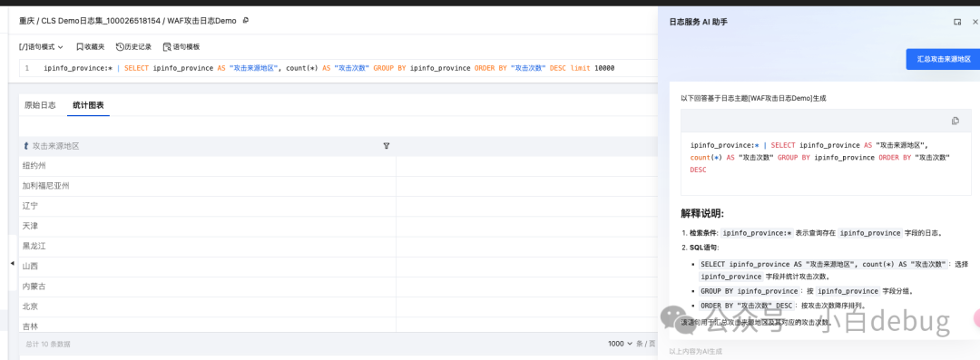Open 历史记录 query history

pos(133,47)
